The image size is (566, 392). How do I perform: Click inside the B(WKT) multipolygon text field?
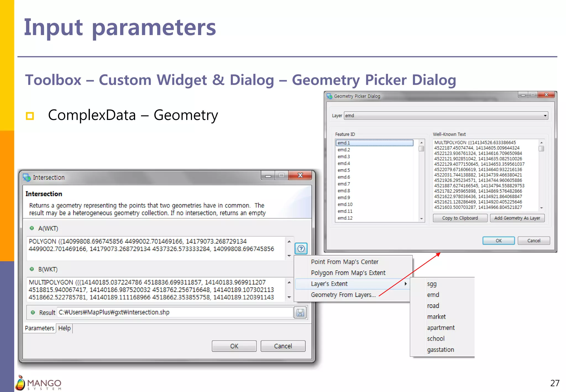click(x=156, y=290)
